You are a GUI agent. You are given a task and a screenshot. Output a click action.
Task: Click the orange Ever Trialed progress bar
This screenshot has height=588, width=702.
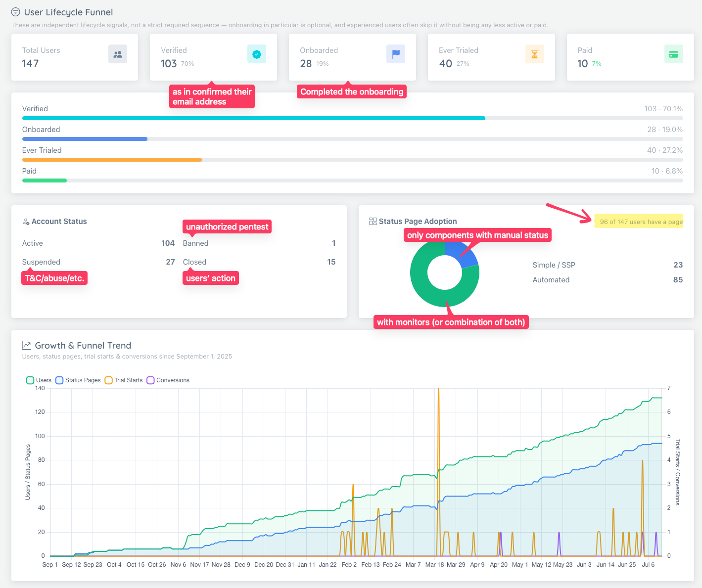tap(112, 160)
